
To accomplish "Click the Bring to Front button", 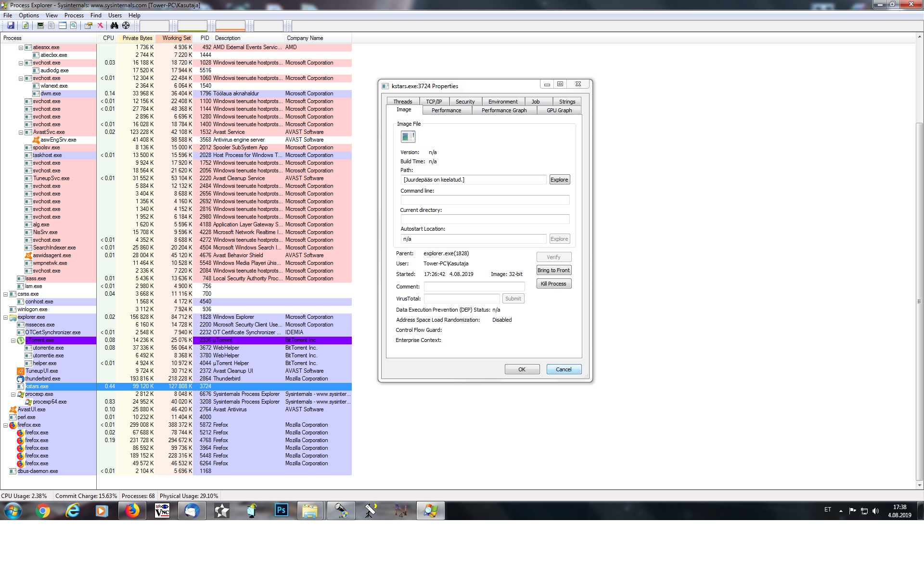I will click(553, 270).
